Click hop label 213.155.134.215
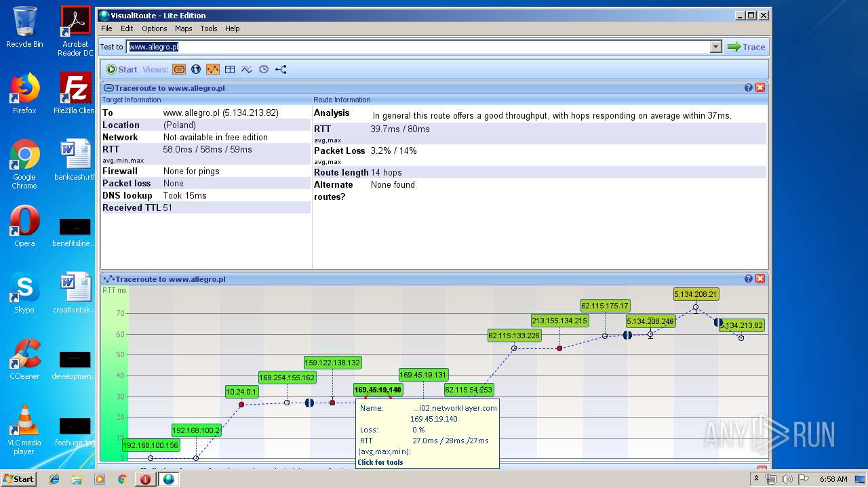This screenshot has width=868, height=488. (x=559, y=321)
